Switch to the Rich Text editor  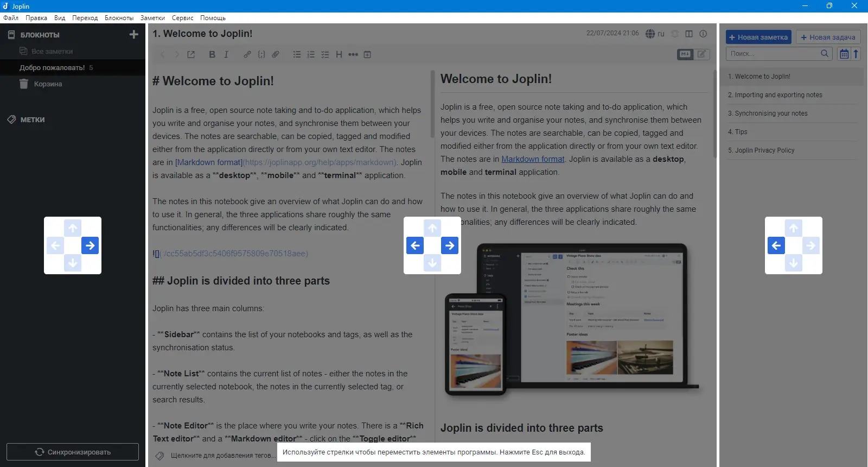point(702,54)
